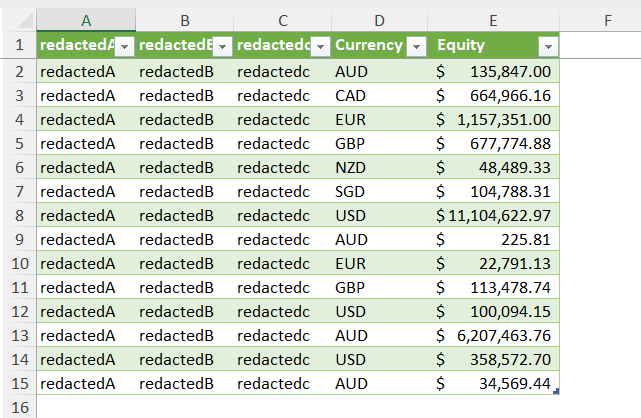641x418 pixels.
Task: Click the table resize handle at bottom-right
Action: click(556, 391)
